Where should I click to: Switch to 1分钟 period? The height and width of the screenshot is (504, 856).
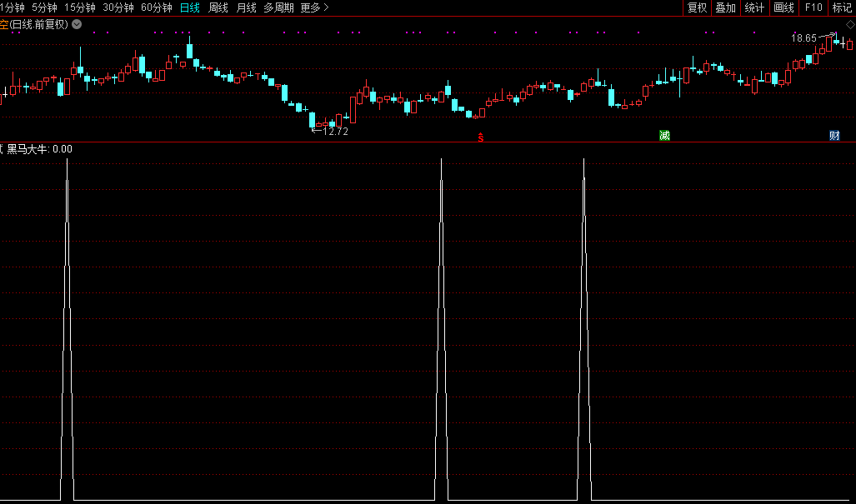12,7
